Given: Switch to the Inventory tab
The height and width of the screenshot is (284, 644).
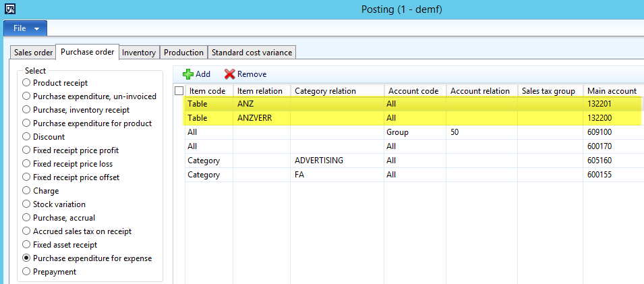Looking at the screenshot, I should click(139, 53).
